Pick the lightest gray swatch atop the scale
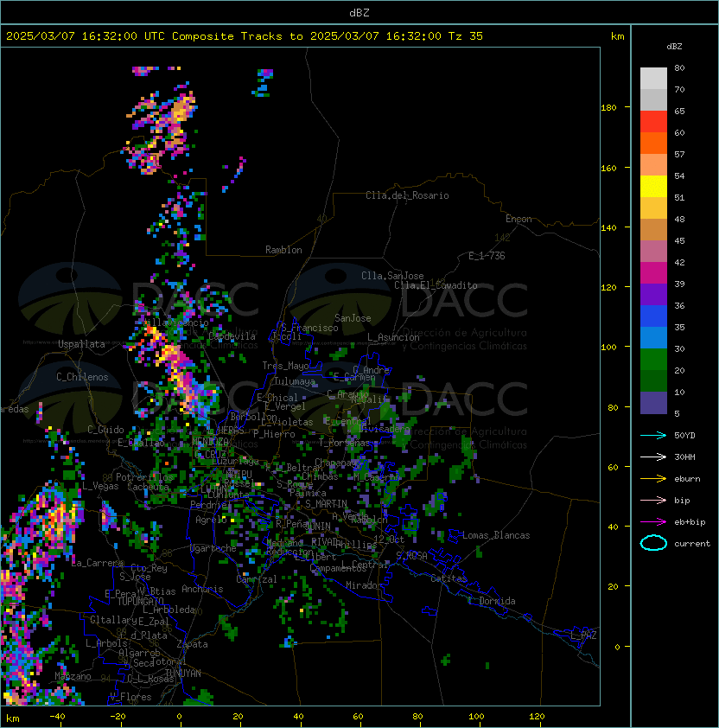 click(653, 78)
